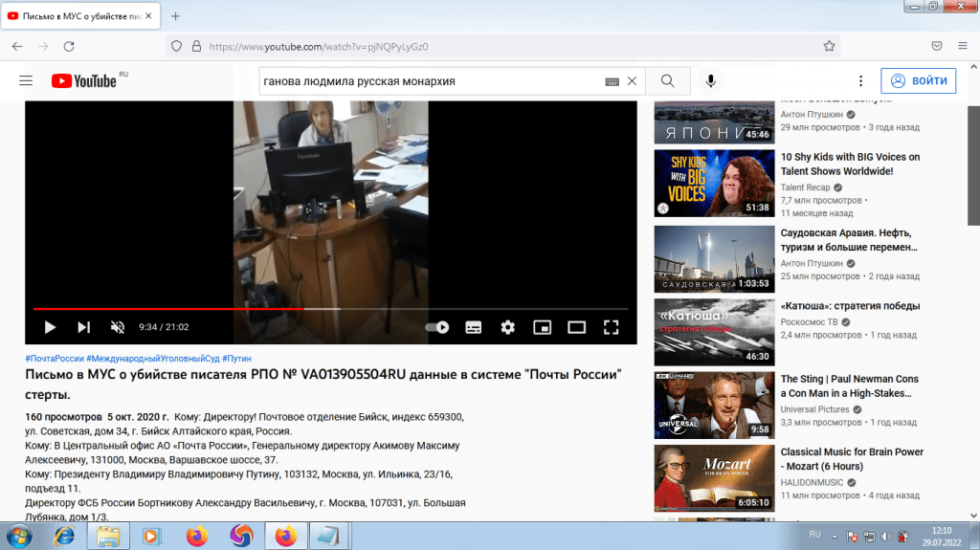Open video player settings gear
The height and width of the screenshot is (550, 980).
coord(507,327)
